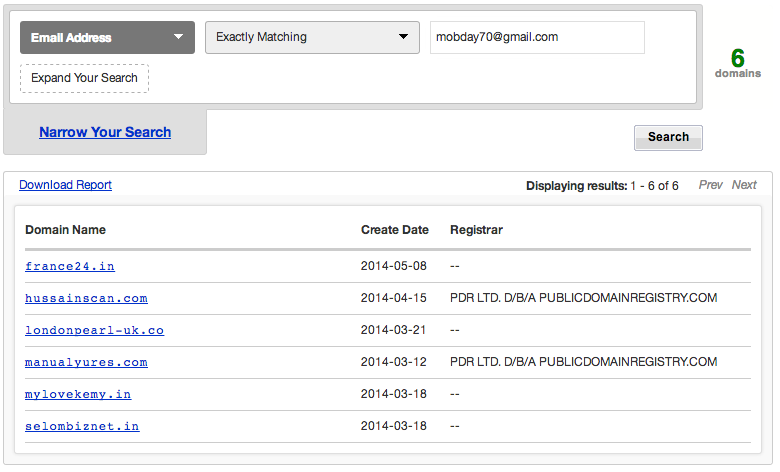The height and width of the screenshot is (472, 780).
Task: Click the green 6 domains count
Action: tap(737, 59)
